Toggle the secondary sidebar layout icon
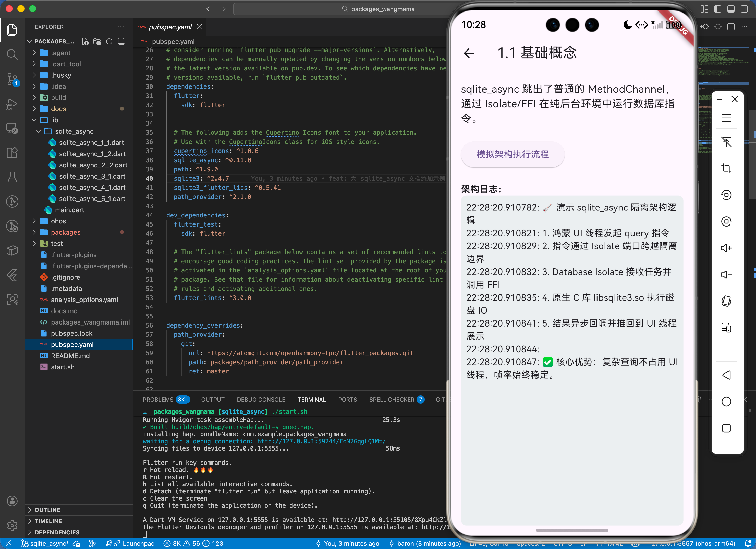The height and width of the screenshot is (549, 756). pos(744,9)
